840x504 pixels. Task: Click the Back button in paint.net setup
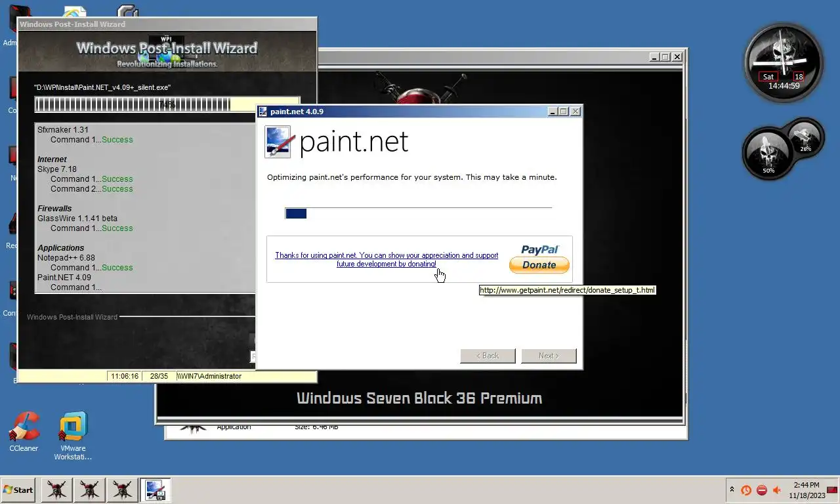[488, 356]
